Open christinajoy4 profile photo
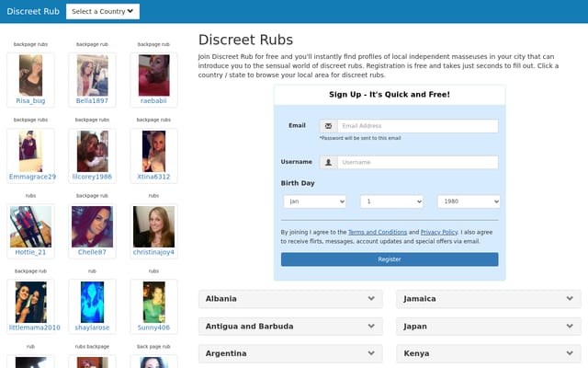Image resolution: width=588 pixels, height=368 pixels. 153,226
